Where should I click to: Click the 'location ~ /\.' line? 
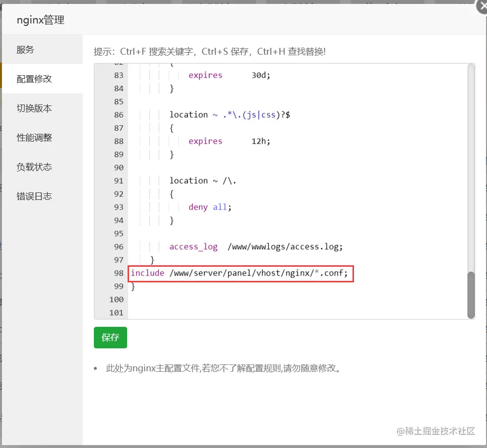click(x=203, y=181)
